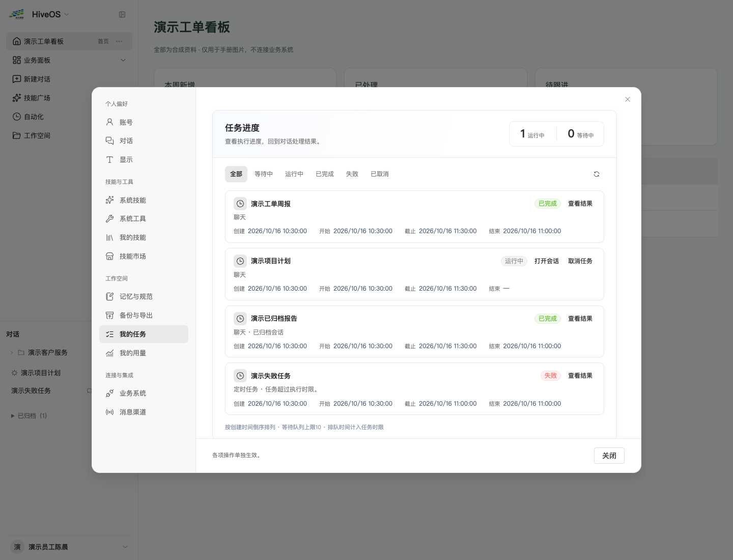733x560 pixels.
Task: Open 演示员工陈晨 user menu
Action: point(69,547)
